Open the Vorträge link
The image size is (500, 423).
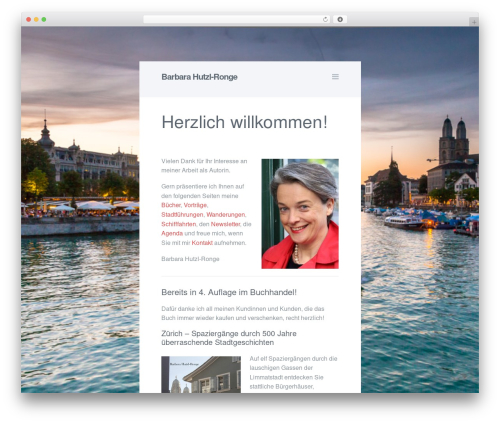click(195, 205)
